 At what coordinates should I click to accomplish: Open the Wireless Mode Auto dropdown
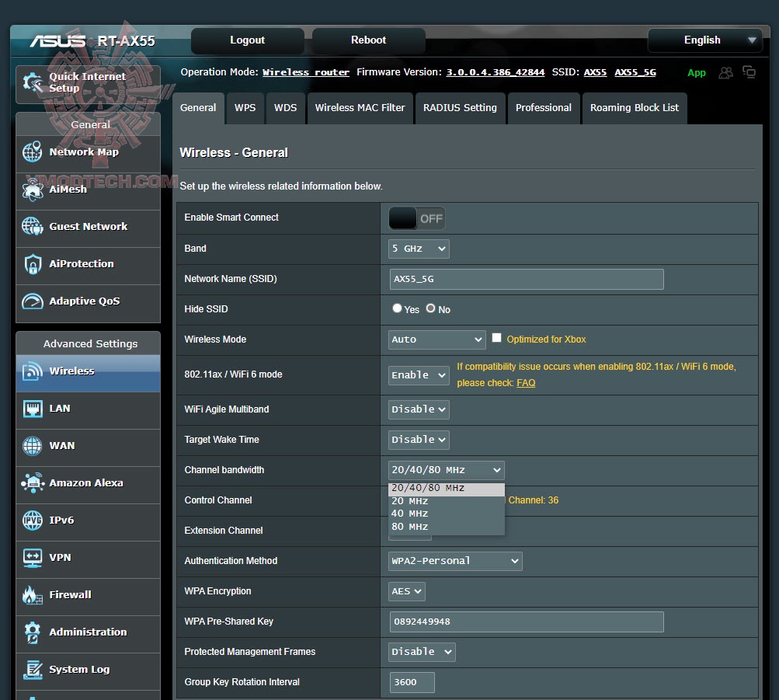436,340
